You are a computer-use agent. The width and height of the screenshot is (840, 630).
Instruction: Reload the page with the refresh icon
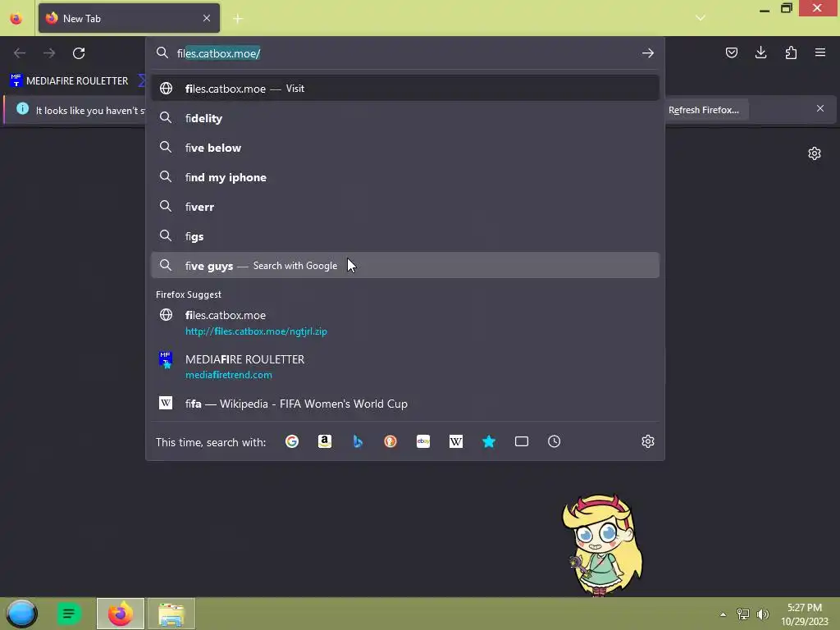[x=79, y=53]
